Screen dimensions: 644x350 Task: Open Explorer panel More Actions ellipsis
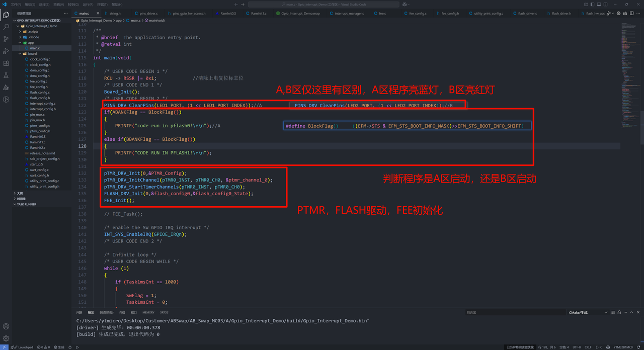click(66, 13)
